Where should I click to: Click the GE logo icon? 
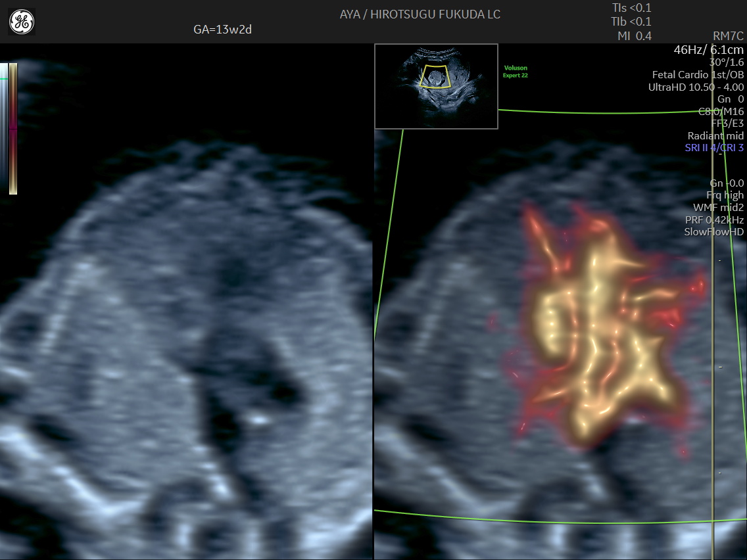pyautogui.click(x=22, y=22)
